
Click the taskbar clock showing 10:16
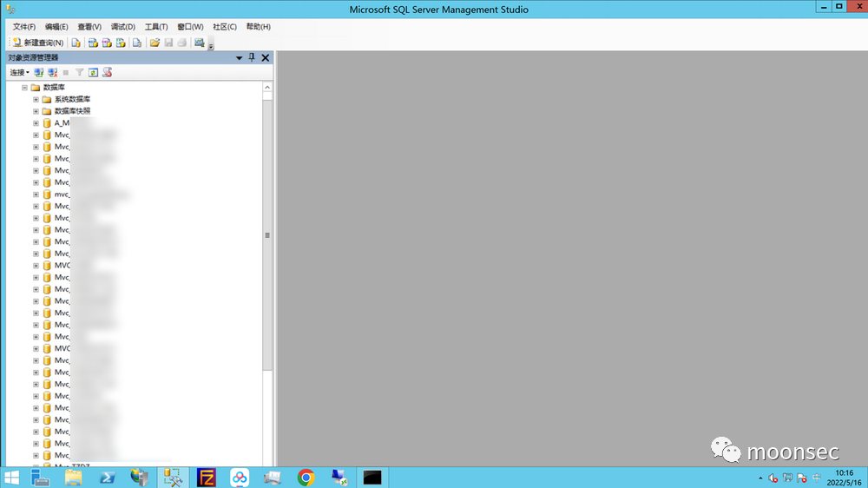coord(845,478)
